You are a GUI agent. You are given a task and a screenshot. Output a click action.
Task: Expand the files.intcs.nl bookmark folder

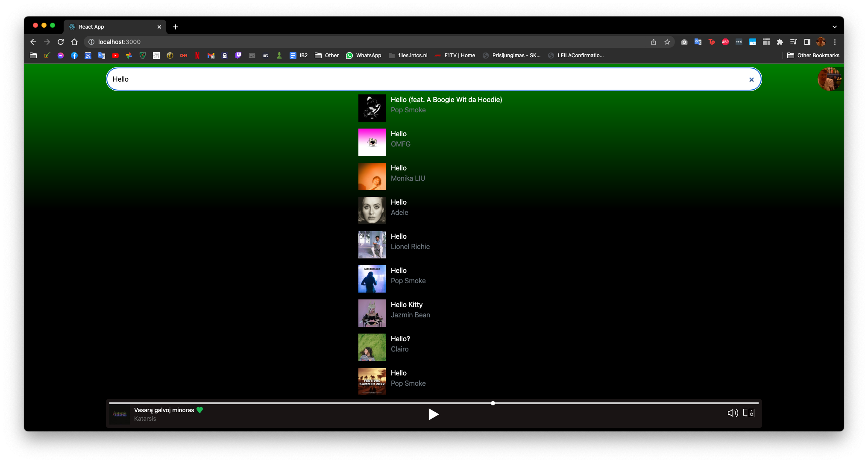click(x=408, y=56)
